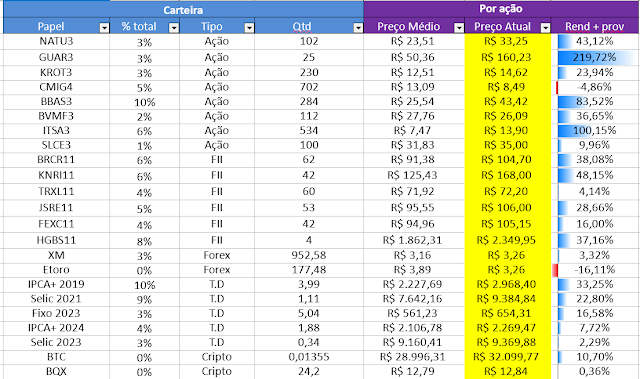The width and height of the screenshot is (640, 379).
Task: Open the Papel column filter dropdown
Action: (x=104, y=27)
